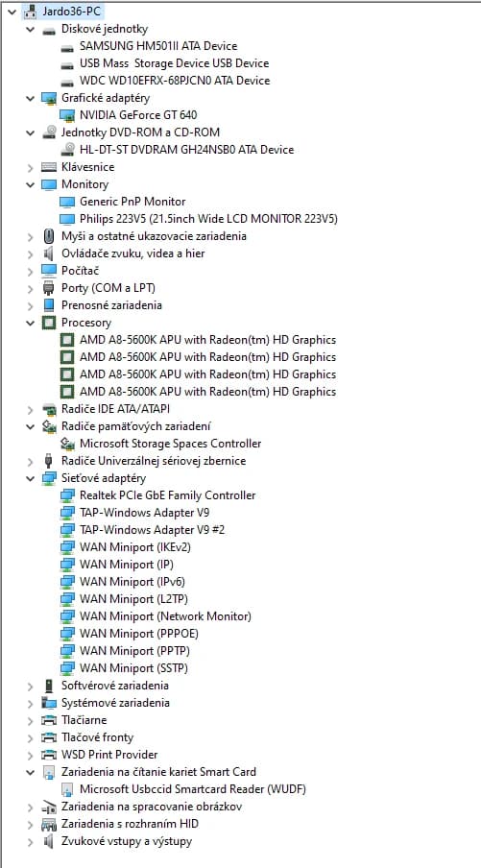Click the Softvérové zariadenia icon
This screenshot has width=481, height=868.
click(x=49, y=686)
